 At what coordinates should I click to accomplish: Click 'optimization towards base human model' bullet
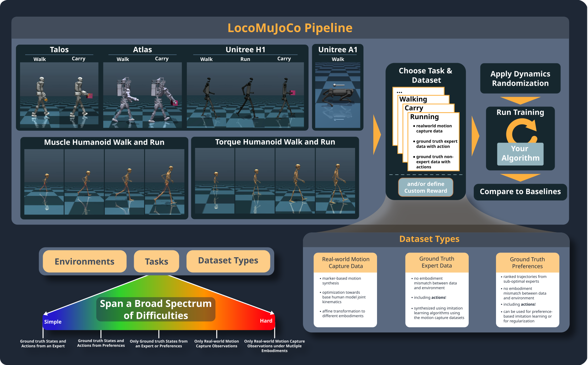[x=343, y=297]
